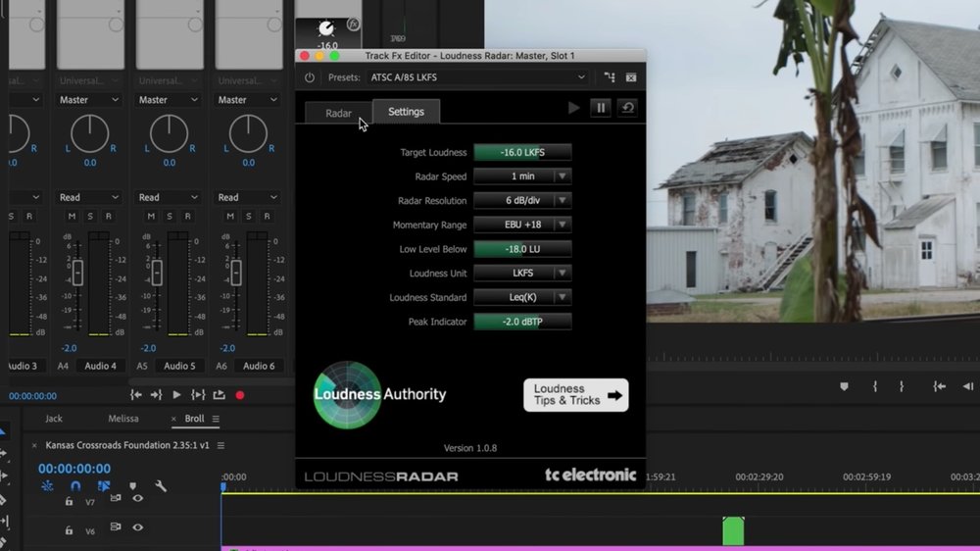980x551 pixels.
Task: Open Momentary Range dropdown
Action: [x=522, y=225]
